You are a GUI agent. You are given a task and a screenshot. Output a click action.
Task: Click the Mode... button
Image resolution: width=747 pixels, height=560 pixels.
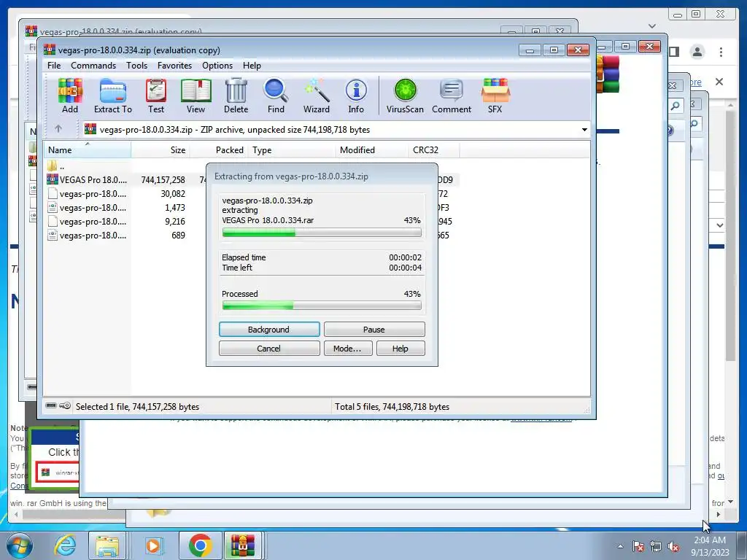(x=348, y=349)
